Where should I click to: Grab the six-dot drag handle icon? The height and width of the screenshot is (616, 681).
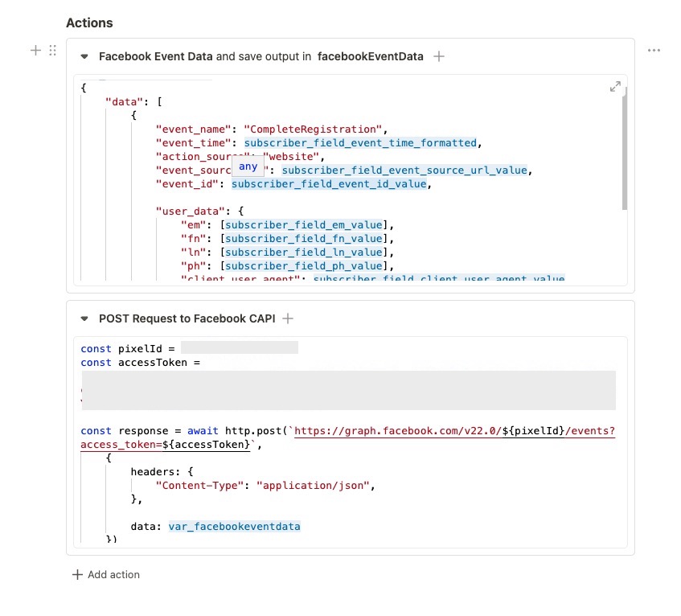pyautogui.click(x=52, y=51)
